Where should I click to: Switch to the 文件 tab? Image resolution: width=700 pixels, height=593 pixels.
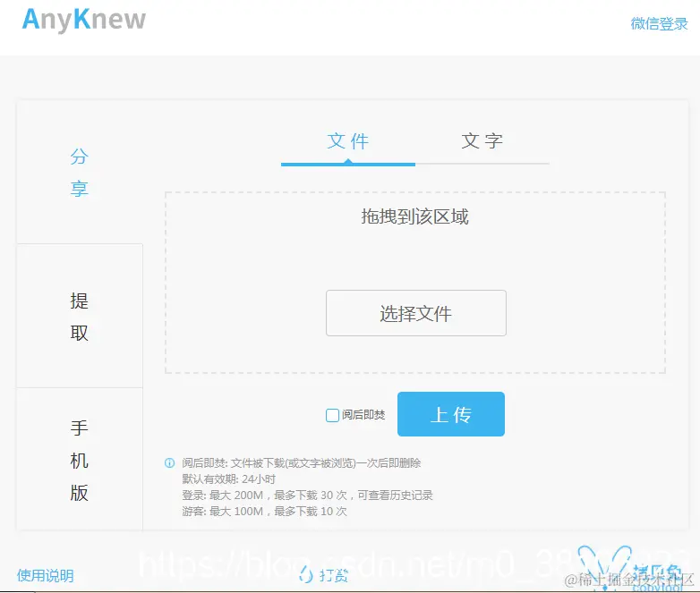tap(348, 142)
